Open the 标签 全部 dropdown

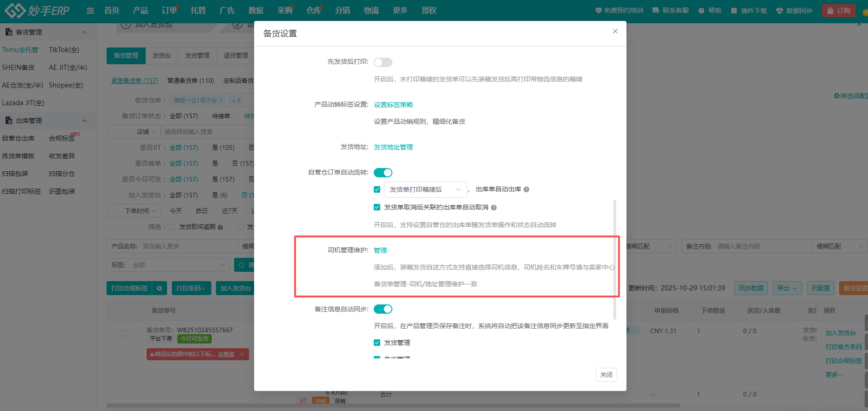168,265
